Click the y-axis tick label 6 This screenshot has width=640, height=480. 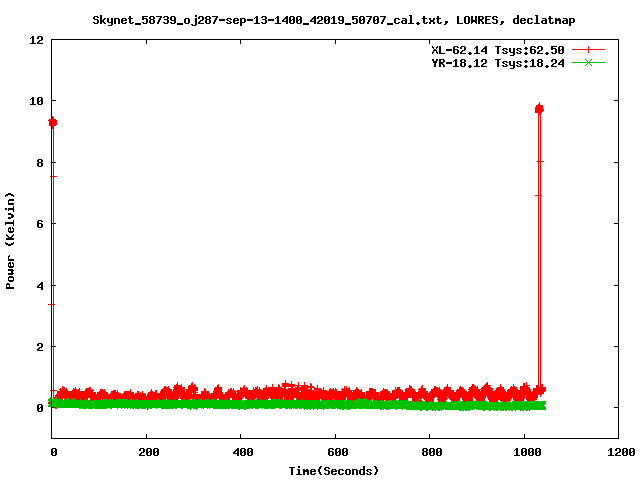tap(40, 224)
